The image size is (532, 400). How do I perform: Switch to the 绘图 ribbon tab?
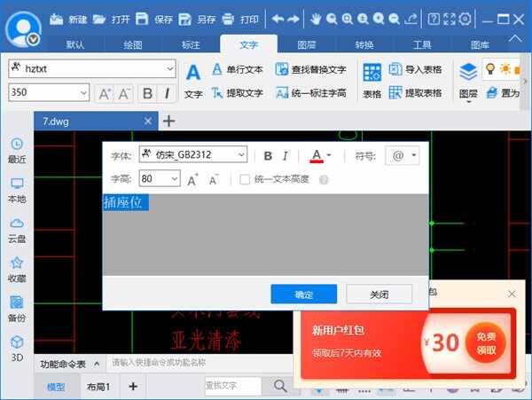click(132, 44)
